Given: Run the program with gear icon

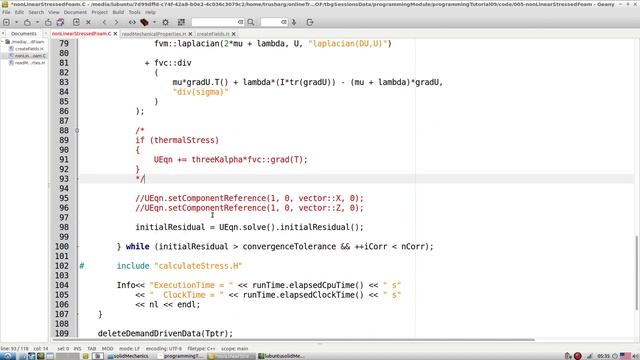Looking at the screenshot, I should pos(165,22).
